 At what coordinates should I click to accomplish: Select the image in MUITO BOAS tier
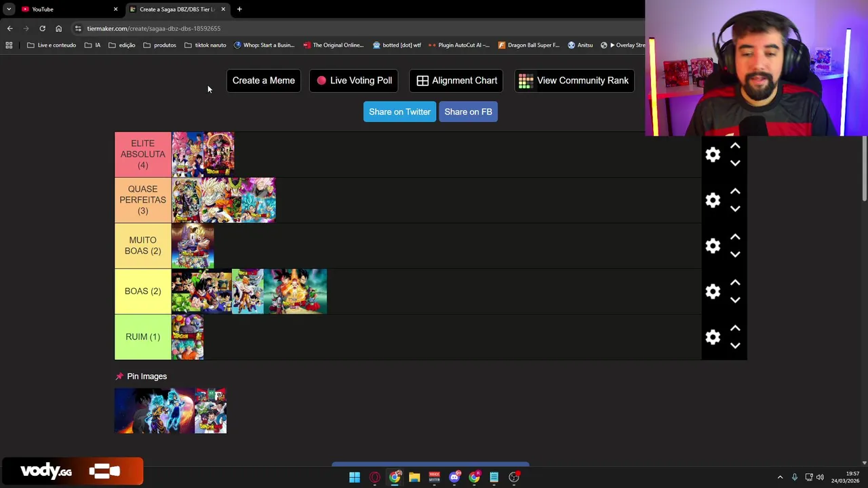click(x=193, y=245)
